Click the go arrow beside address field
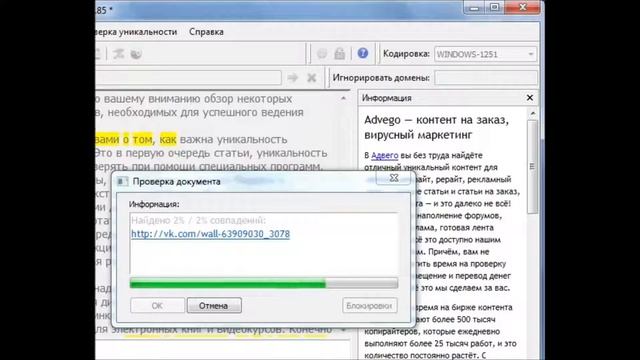This screenshot has height=360, width=640. [x=293, y=78]
